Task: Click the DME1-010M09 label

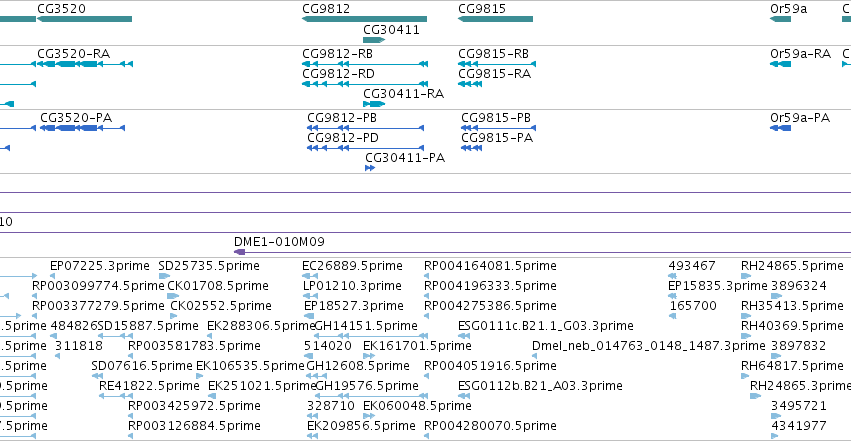Action: click(x=279, y=241)
